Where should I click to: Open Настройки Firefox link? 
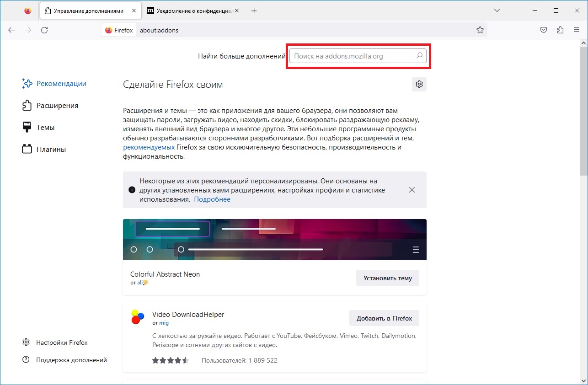click(x=55, y=342)
